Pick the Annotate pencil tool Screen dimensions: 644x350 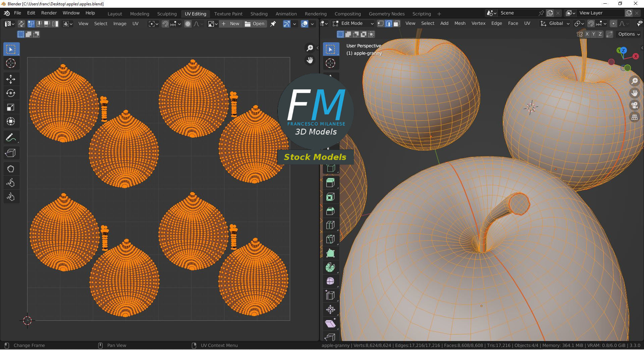pos(11,137)
